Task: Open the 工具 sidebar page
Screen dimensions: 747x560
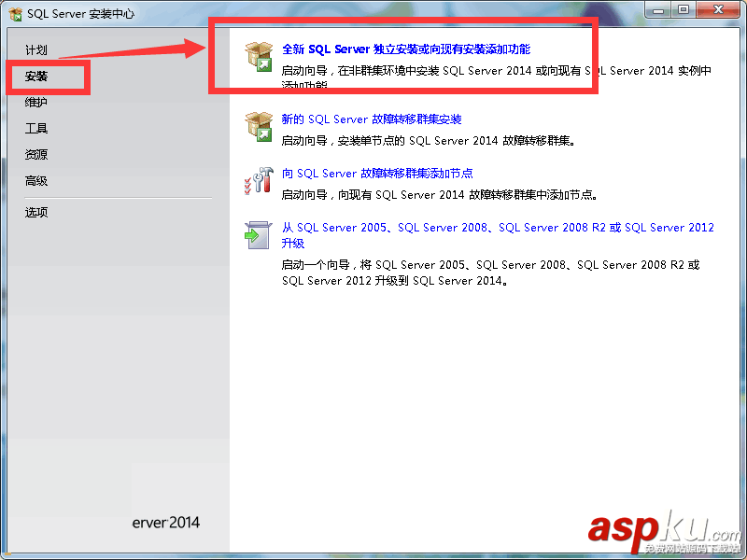Action: [x=36, y=128]
